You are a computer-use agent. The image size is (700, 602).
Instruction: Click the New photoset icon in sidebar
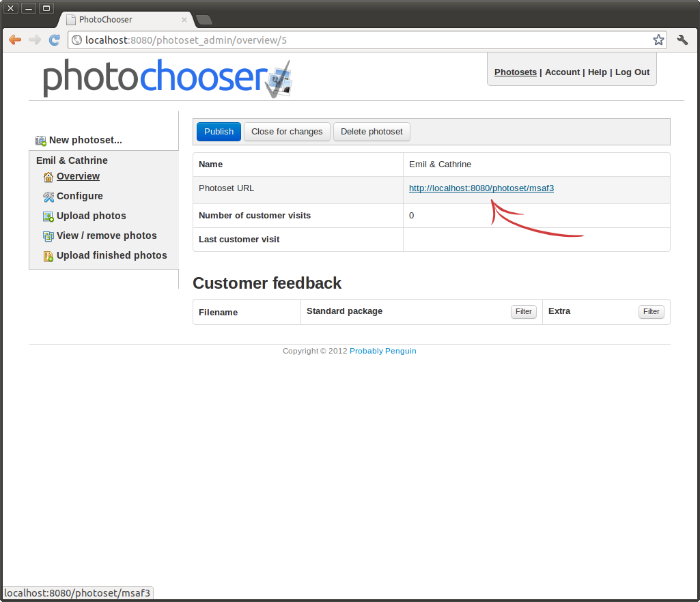click(41, 141)
